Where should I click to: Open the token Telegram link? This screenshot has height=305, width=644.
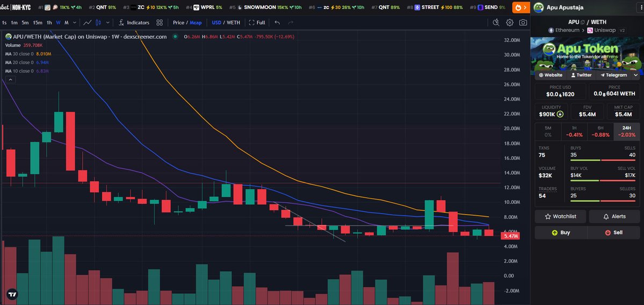[x=613, y=75]
